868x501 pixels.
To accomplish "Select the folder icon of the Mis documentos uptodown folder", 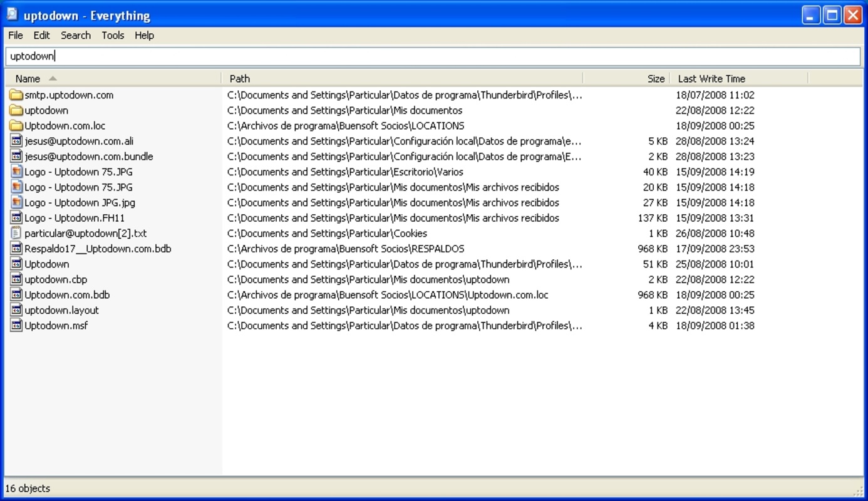I will [16, 111].
